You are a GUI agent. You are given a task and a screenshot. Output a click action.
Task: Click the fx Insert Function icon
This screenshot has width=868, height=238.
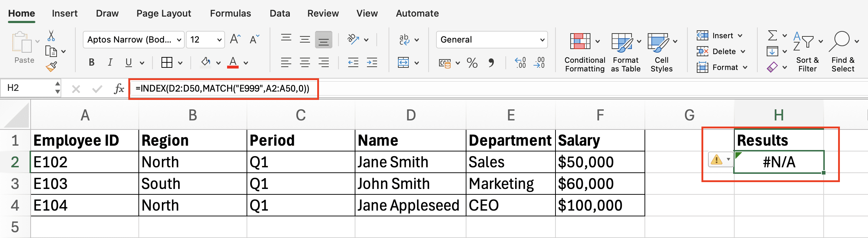(119, 88)
